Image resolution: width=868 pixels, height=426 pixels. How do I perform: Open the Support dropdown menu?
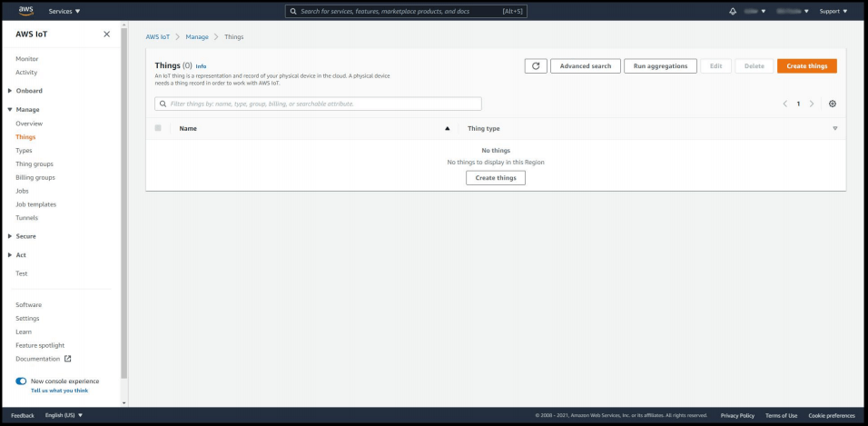[833, 11]
